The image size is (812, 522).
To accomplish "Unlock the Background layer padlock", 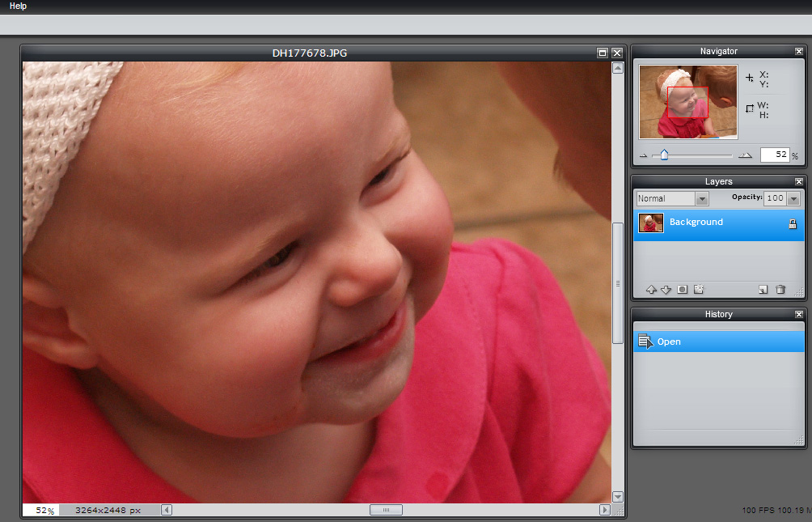I will (793, 224).
